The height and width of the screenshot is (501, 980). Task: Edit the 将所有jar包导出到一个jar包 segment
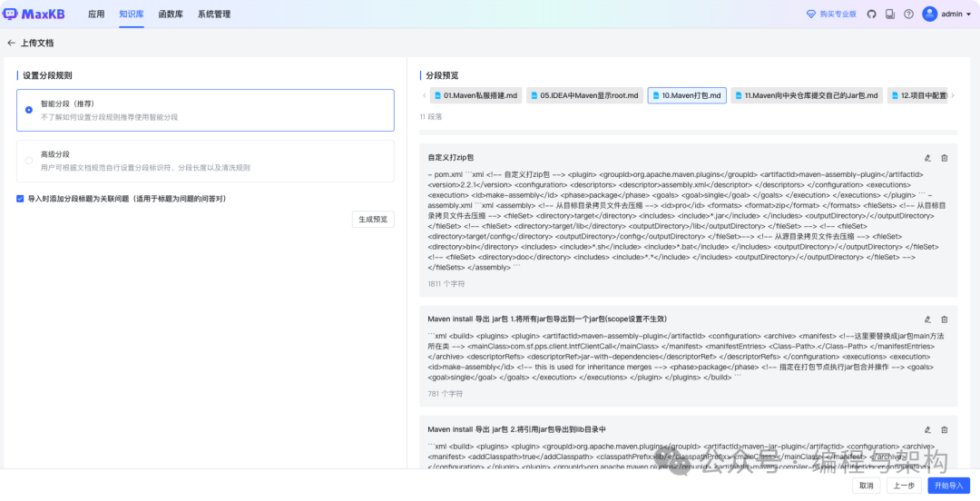pos(927,319)
